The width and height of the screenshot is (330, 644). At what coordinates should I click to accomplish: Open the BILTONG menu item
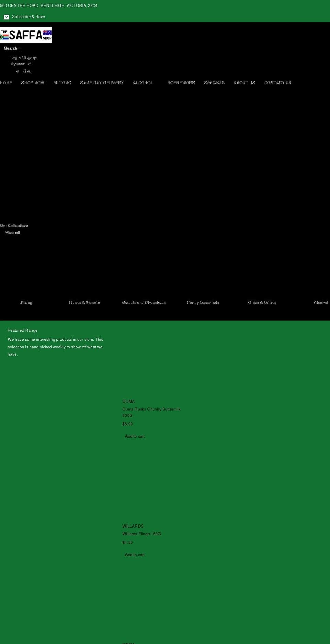point(62,83)
